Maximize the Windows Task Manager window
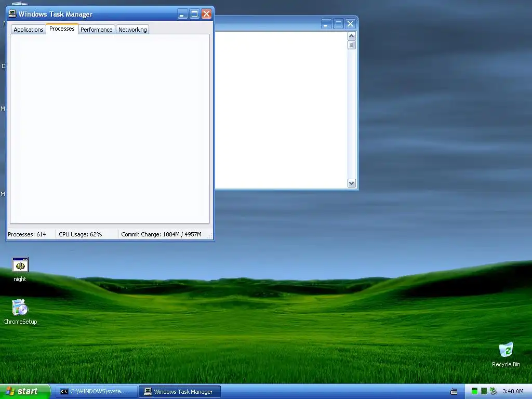This screenshot has height=399, width=532. pyautogui.click(x=194, y=14)
